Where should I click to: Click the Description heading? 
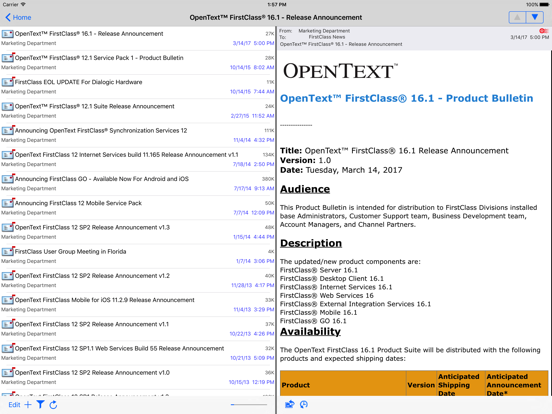(x=311, y=243)
